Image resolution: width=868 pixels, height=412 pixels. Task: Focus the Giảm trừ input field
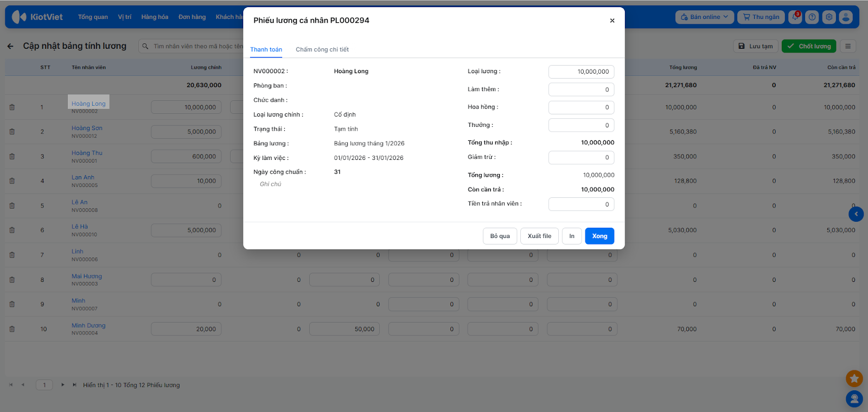[581, 157]
